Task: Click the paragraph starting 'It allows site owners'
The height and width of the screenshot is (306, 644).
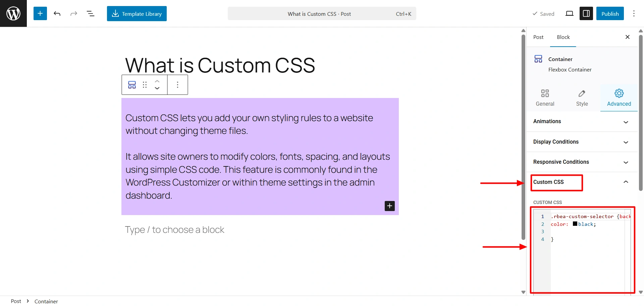Action: coord(258,176)
